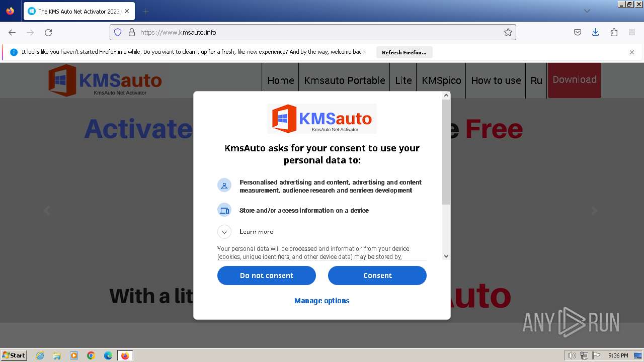This screenshot has height=362, width=644.
Task: Open the Lite menu item
Action: tap(404, 80)
